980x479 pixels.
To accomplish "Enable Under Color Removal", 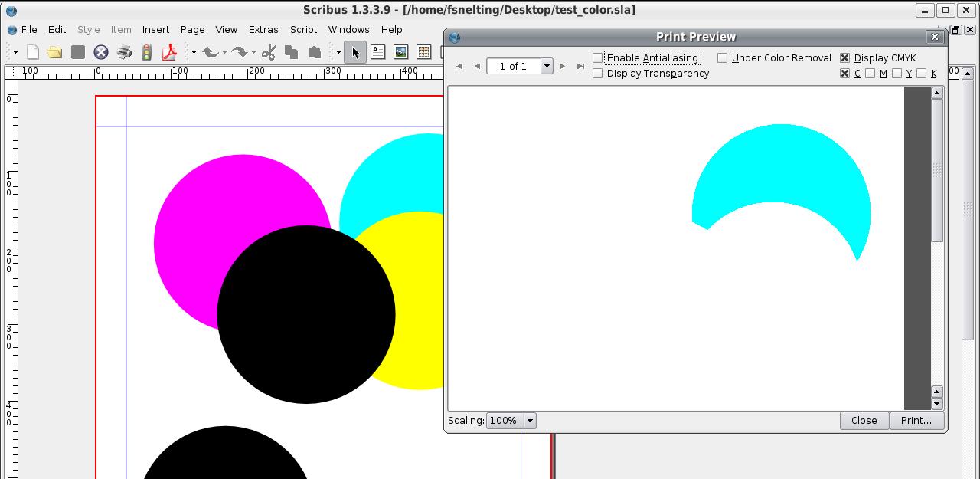I will click(x=722, y=57).
